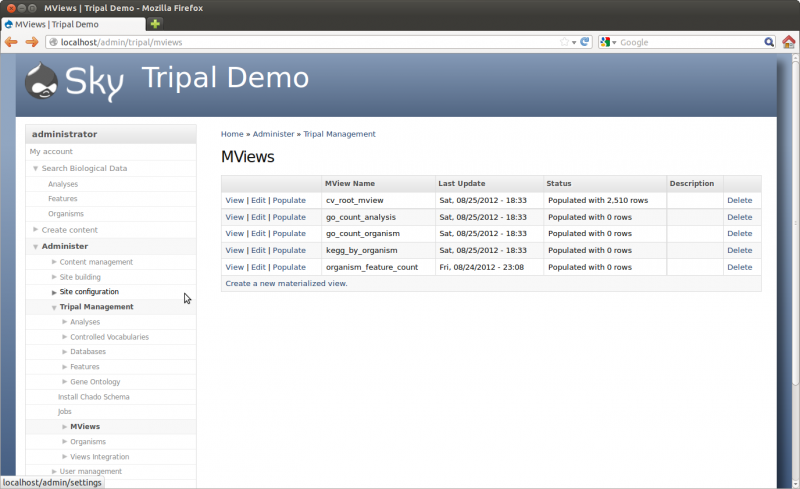
Task: Click status 'Populated with 2,510 rows'
Action: tap(598, 200)
